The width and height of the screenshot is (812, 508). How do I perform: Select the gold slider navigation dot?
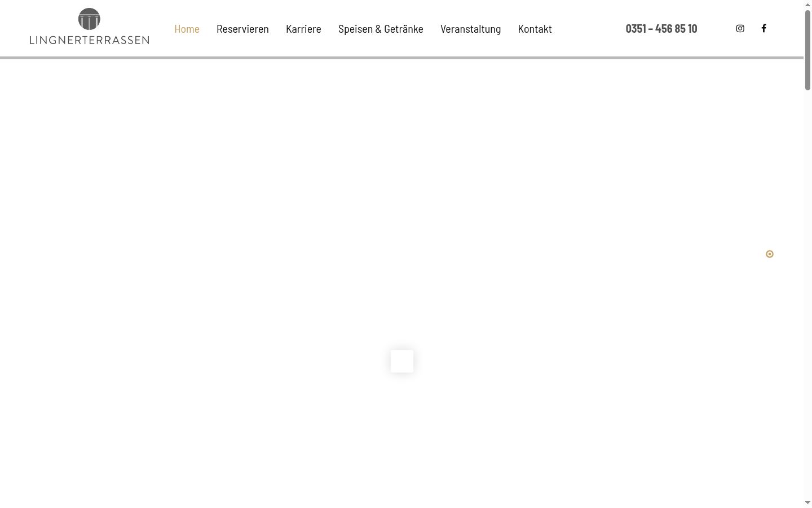point(770,254)
